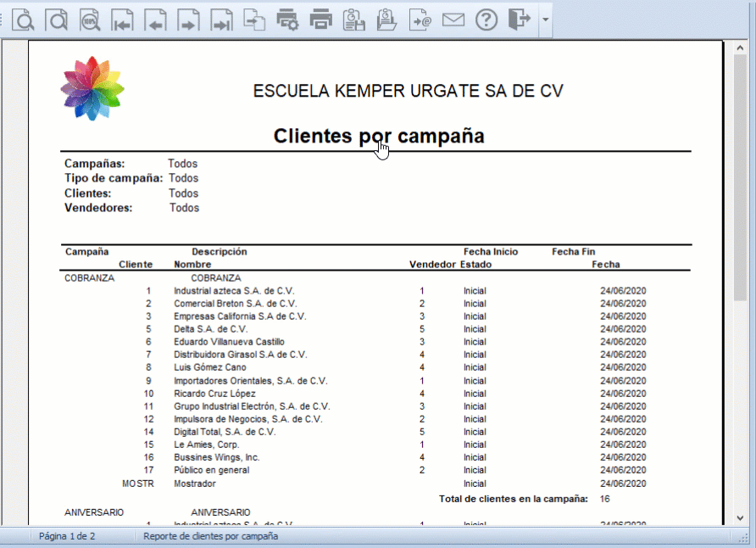Image resolution: width=756 pixels, height=548 pixels.
Task: Open the report archive viewer
Action: click(x=386, y=19)
